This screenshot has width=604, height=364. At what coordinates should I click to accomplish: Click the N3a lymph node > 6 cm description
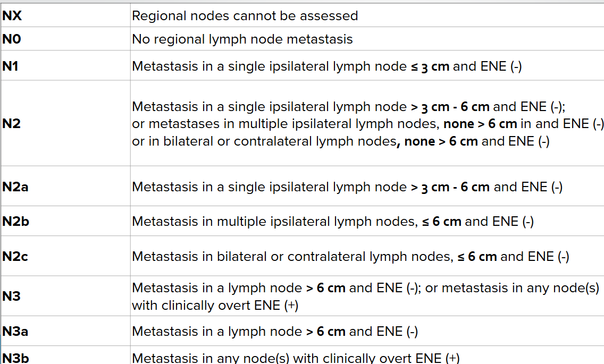274,332
